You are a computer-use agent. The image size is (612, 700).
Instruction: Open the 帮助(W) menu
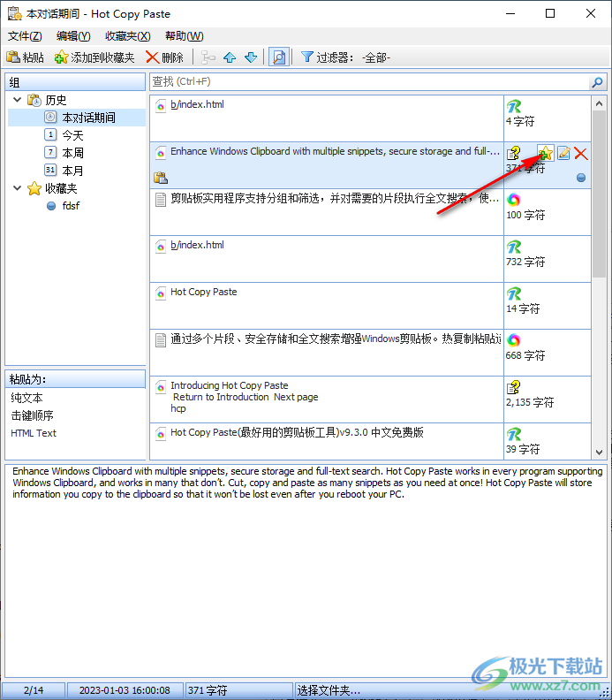(185, 36)
